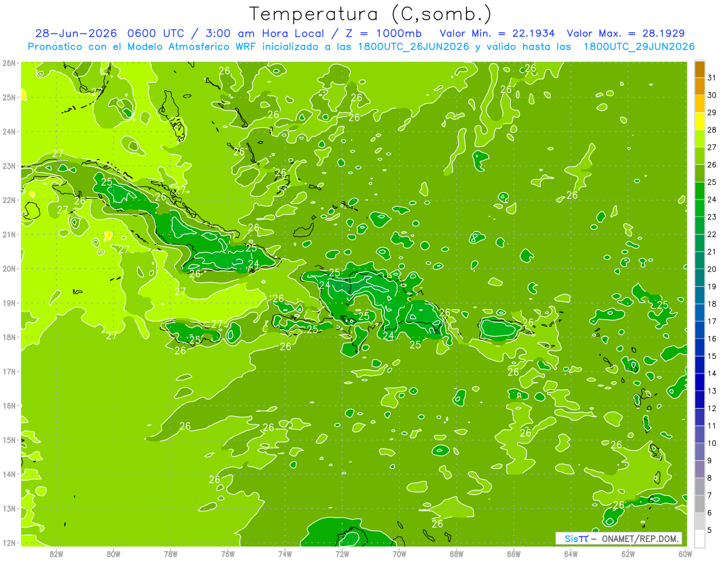Click the 19N latitude axis label
The width and height of the screenshot is (728, 562).
tap(8, 303)
